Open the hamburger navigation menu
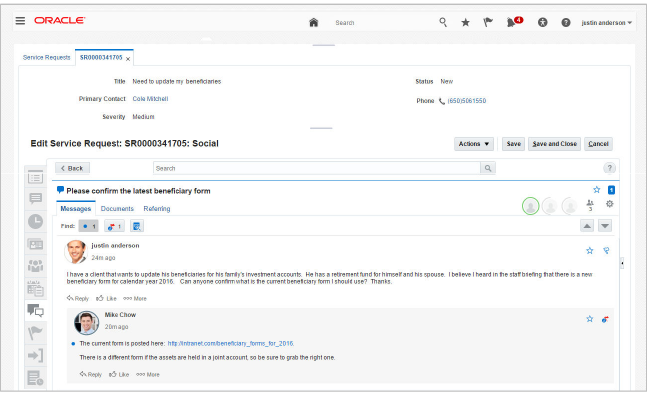649x394 pixels. (20, 21)
